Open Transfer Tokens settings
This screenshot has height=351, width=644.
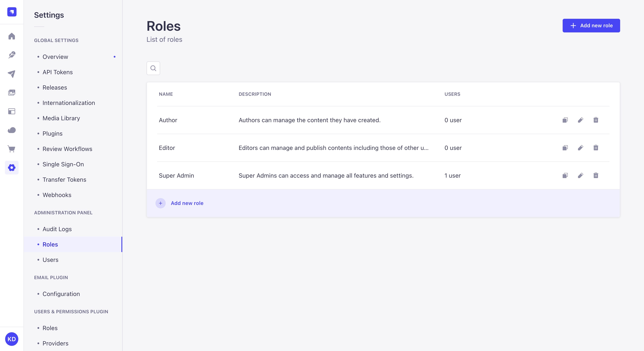(73, 180)
